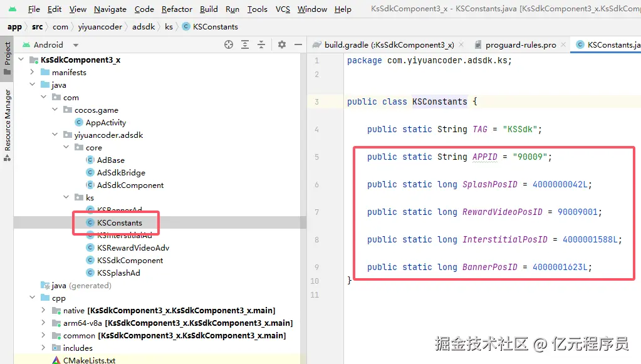Open the Code menu
This screenshot has width=641, height=364.
pyautogui.click(x=144, y=9)
